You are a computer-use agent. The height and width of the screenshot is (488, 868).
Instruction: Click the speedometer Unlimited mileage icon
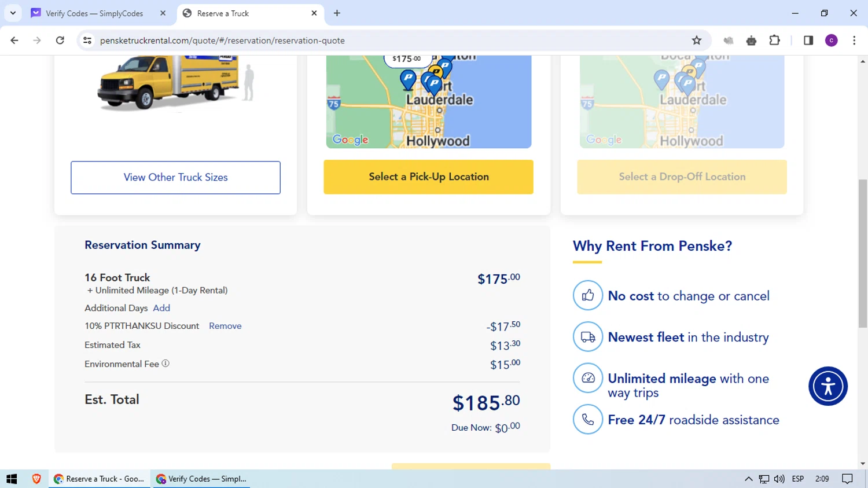coord(588,378)
